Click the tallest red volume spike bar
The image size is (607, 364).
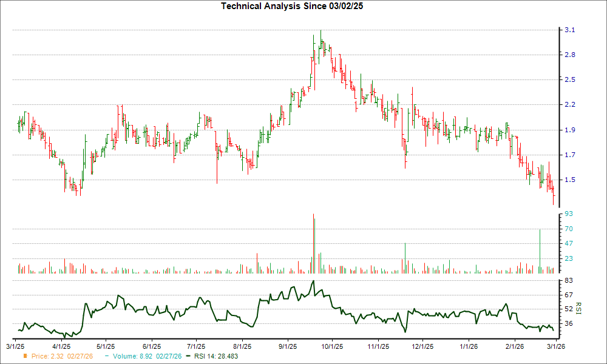[x=313, y=243]
